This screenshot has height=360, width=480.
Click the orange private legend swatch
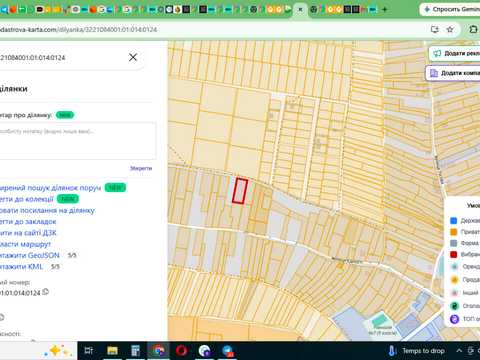(453, 232)
